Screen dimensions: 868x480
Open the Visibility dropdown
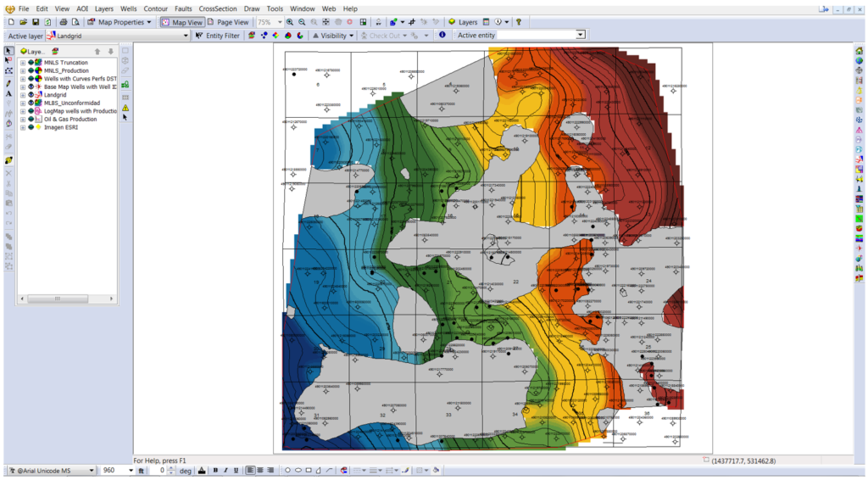[351, 36]
